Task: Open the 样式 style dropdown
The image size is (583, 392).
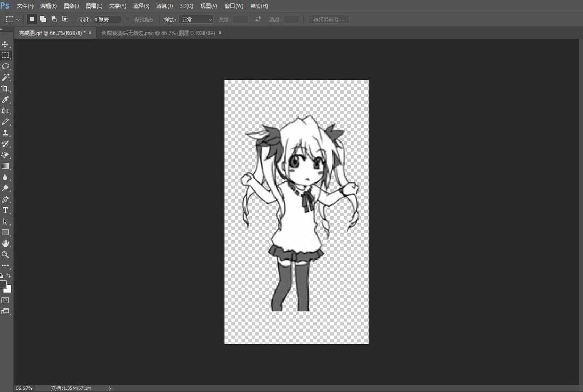Action: coord(196,20)
